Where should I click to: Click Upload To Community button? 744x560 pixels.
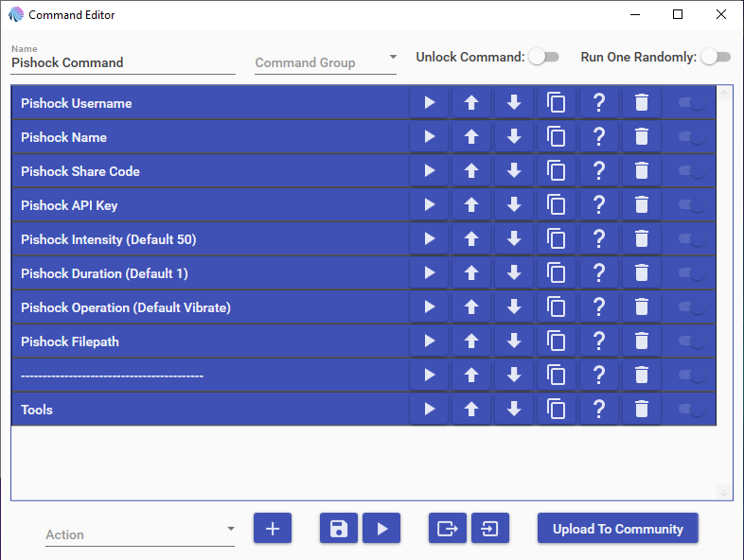click(x=618, y=528)
